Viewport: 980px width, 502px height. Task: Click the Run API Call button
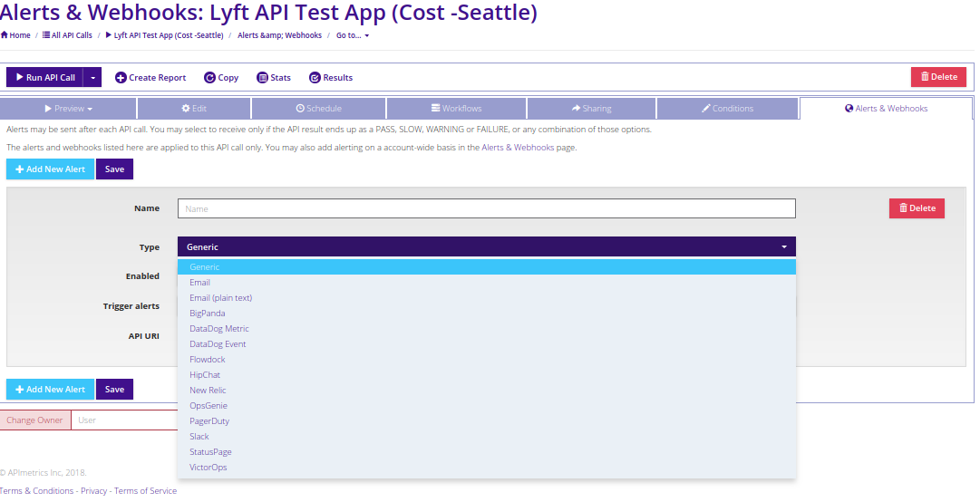45,77
